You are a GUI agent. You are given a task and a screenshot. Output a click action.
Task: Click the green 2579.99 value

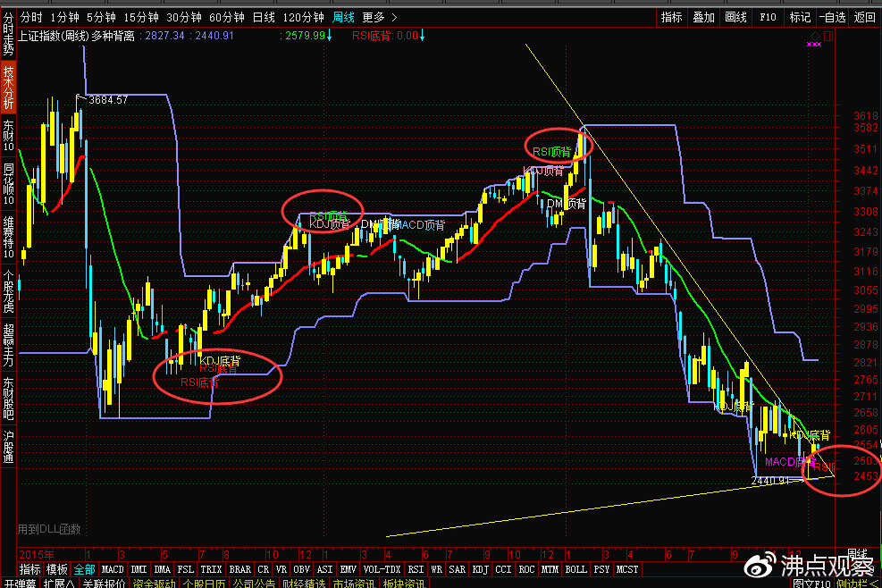point(305,36)
